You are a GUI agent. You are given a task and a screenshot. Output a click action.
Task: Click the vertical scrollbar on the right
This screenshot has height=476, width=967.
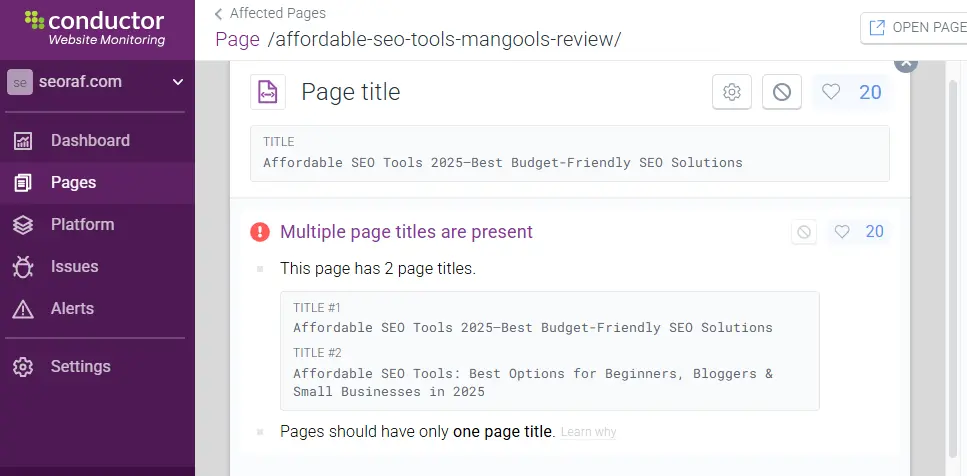tap(954, 268)
